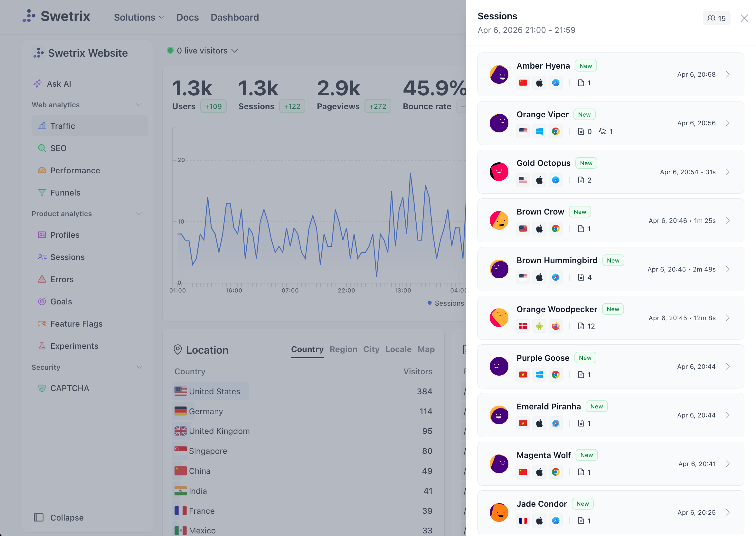The image size is (756, 536).
Task: Open the Map tab in Location
Action: [x=426, y=349]
